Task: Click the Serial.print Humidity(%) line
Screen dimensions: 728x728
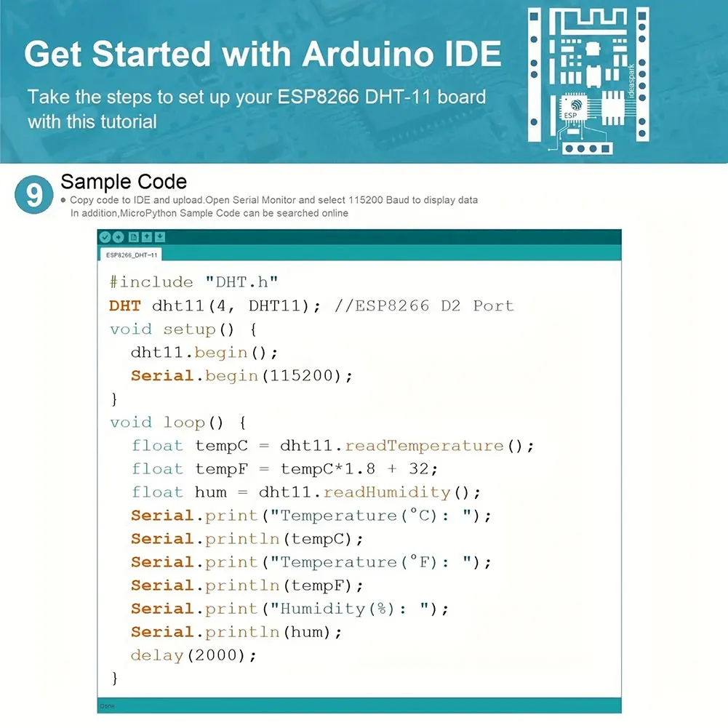Action: [289, 609]
